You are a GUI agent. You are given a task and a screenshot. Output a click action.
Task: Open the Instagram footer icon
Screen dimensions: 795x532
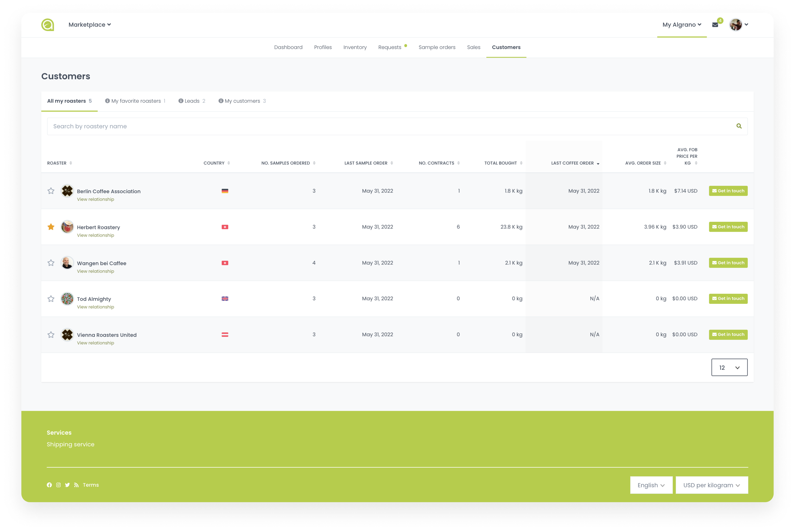pos(58,485)
